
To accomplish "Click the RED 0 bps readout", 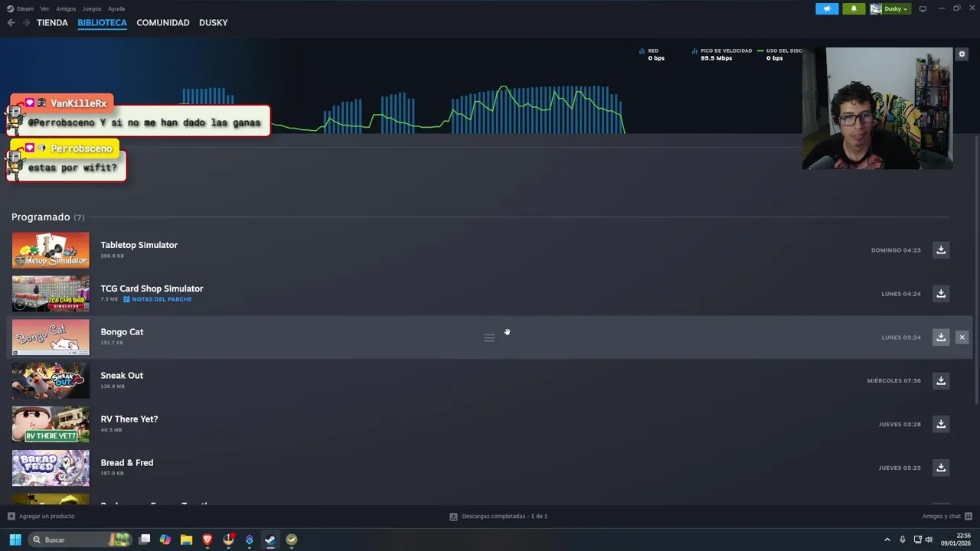I will (652, 54).
